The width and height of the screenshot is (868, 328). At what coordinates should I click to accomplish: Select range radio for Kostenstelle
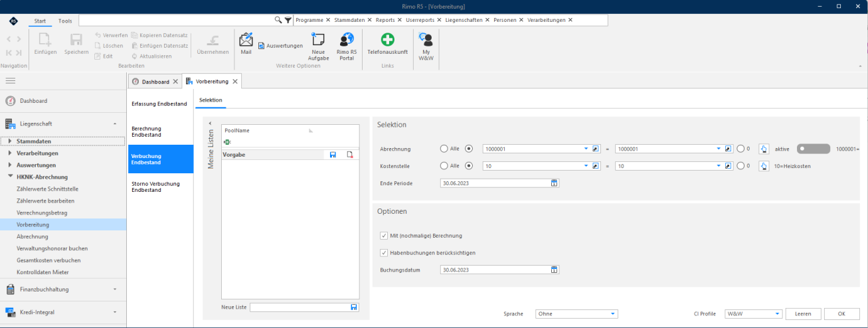pyautogui.click(x=469, y=166)
